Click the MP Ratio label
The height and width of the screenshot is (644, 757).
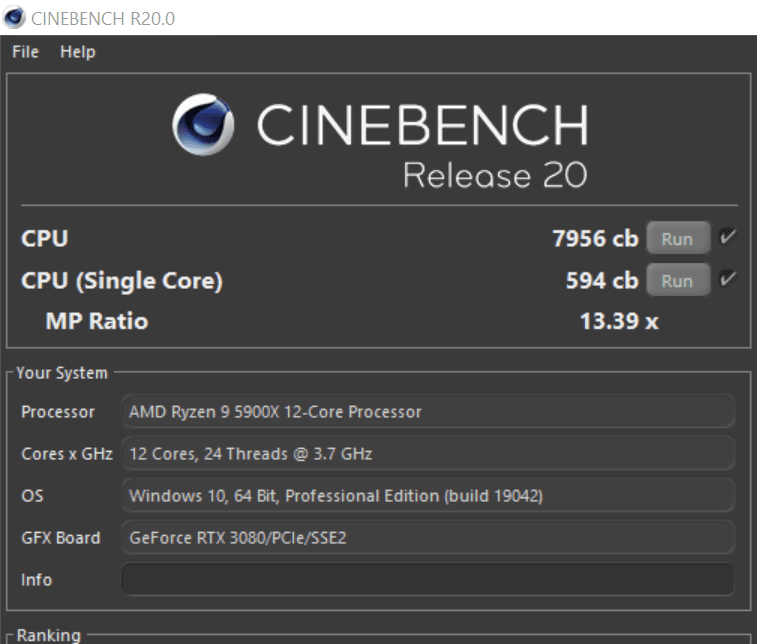pyautogui.click(x=97, y=321)
